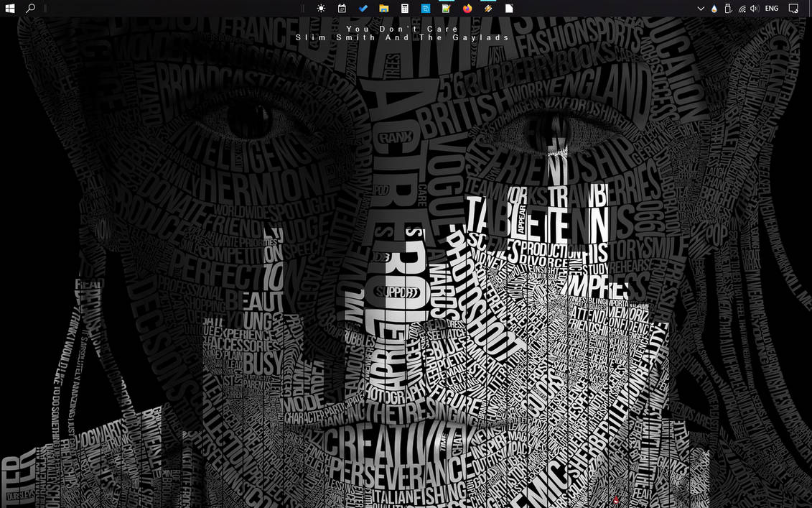Open the Wi-Fi network flyout
The width and height of the screenshot is (812, 508).
coord(742,9)
